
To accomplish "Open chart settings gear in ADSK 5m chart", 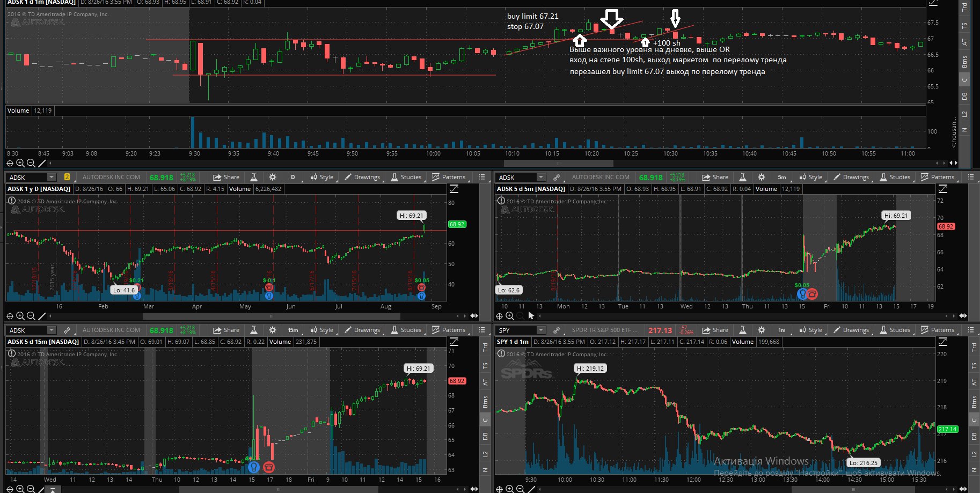I will (x=762, y=177).
